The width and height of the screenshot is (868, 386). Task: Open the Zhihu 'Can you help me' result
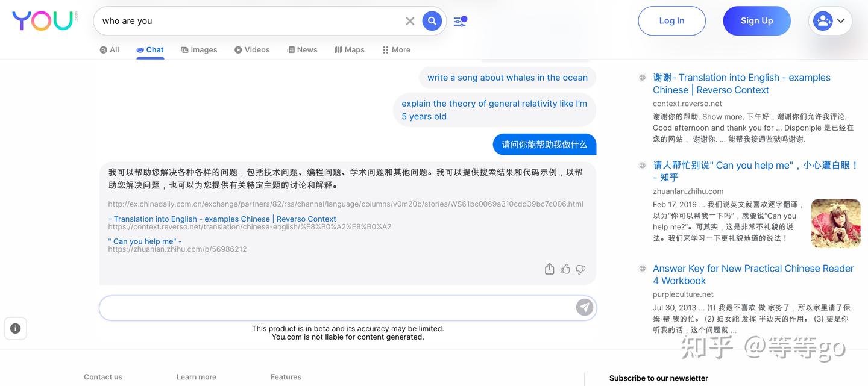pyautogui.click(x=755, y=171)
